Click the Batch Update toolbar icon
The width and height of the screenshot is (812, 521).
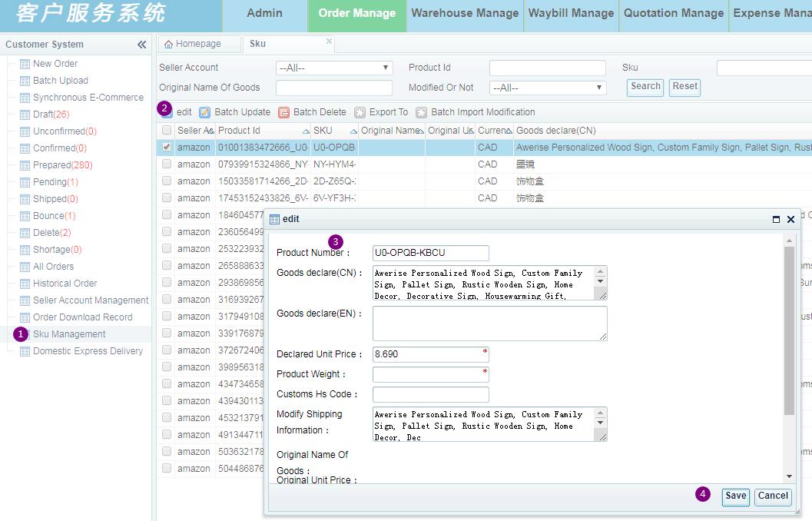tap(205, 112)
